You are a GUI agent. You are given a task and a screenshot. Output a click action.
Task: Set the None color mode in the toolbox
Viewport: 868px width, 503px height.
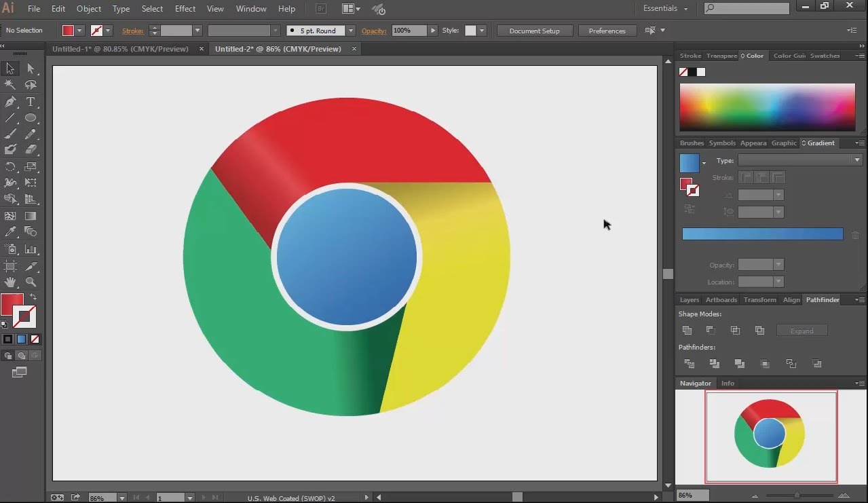pyautogui.click(x=35, y=339)
